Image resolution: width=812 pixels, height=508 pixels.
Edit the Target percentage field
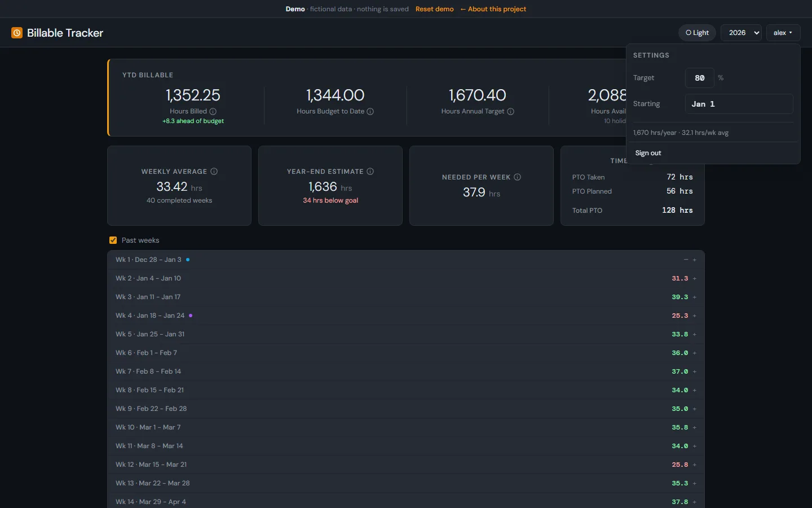(x=700, y=78)
